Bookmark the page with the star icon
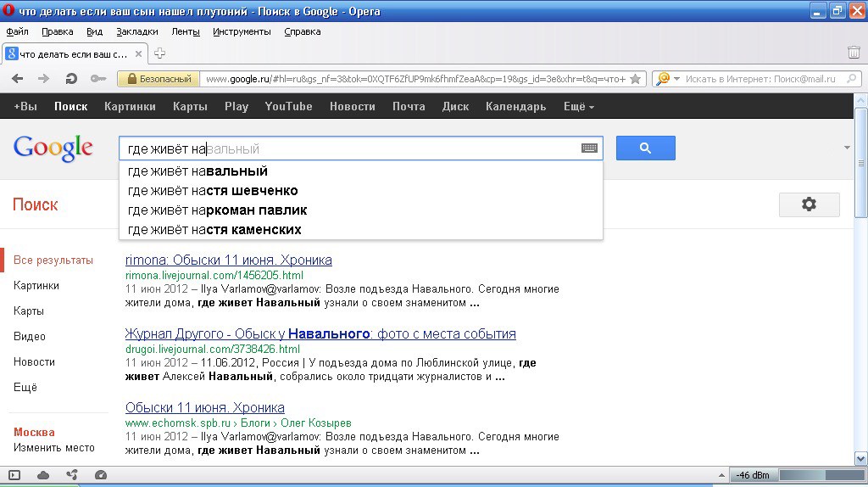This screenshot has height=487, width=868. pyautogui.click(x=636, y=79)
